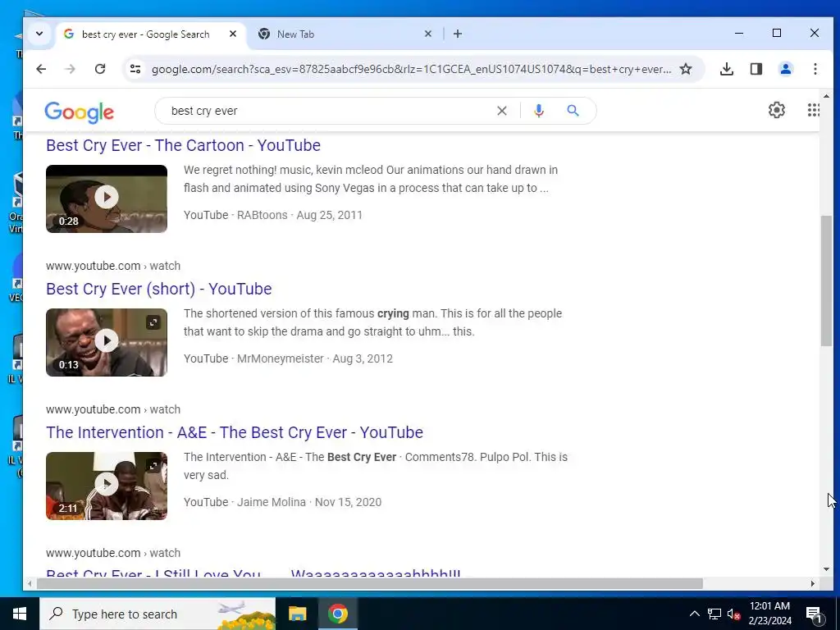The image size is (840, 630).
Task: Click the scroll left arrow of horizontal scrollbar
Action: 30,583
